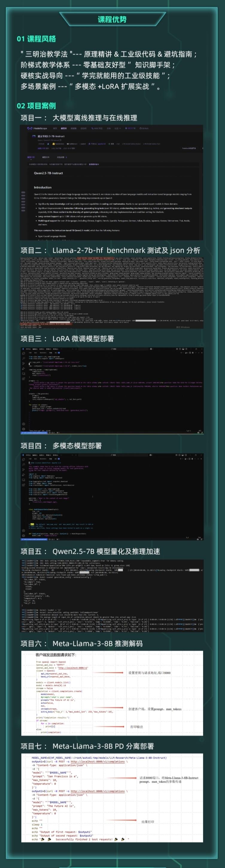Screen dimensions: 225x868
Task: Open the Search icon in the LoRA project VS Code
Action: (24, 358)
